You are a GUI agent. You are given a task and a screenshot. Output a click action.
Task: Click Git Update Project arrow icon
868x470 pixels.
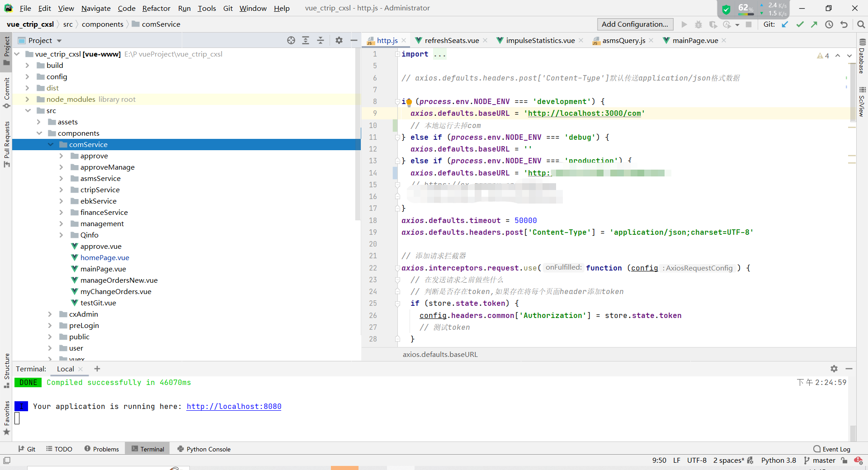coord(785,24)
